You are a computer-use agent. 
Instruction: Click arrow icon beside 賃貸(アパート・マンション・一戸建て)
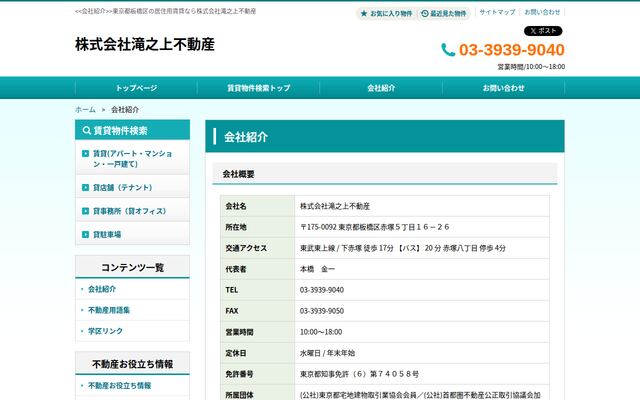[x=85, y=153]
